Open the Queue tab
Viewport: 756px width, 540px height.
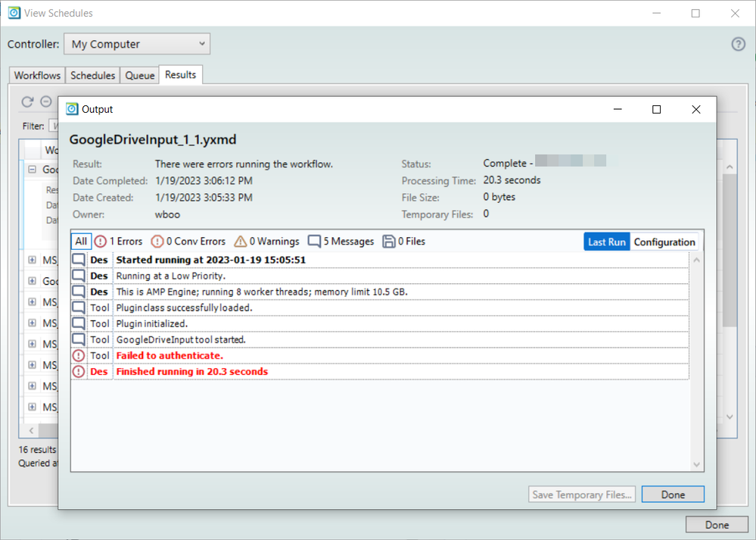(140, 75)
